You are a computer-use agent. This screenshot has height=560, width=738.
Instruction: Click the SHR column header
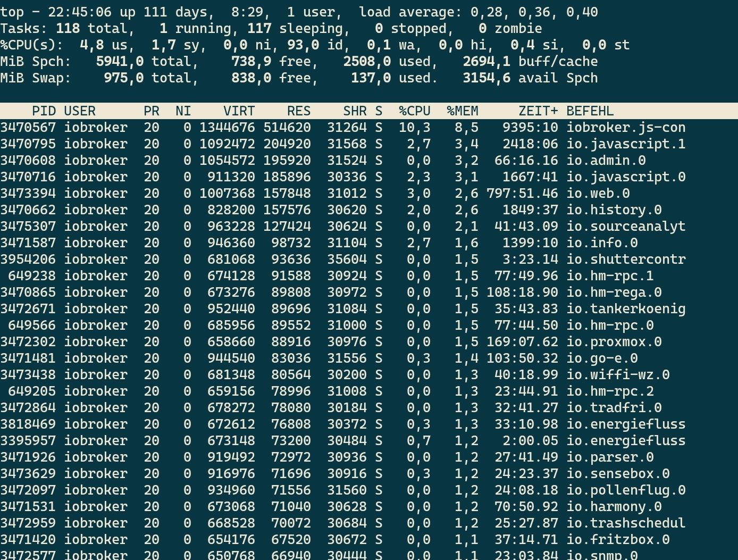tap(355, 111)
